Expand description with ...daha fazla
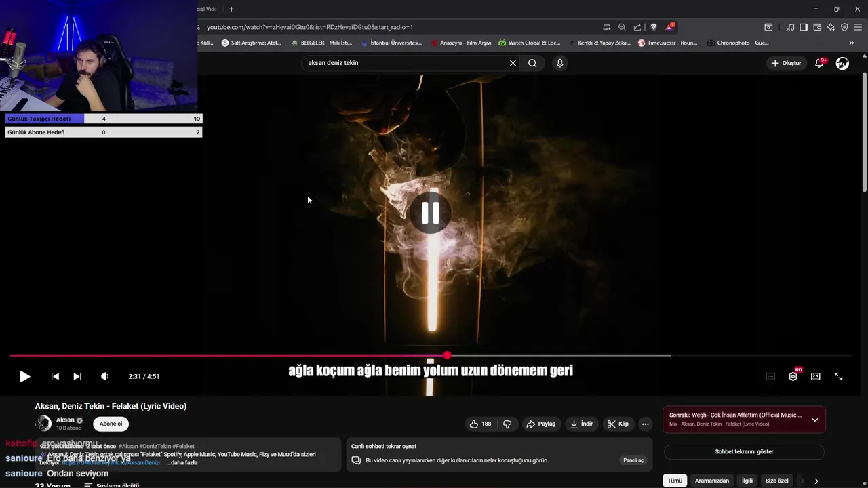The height and width of the screenshot is (488, 868). (182, 462)
